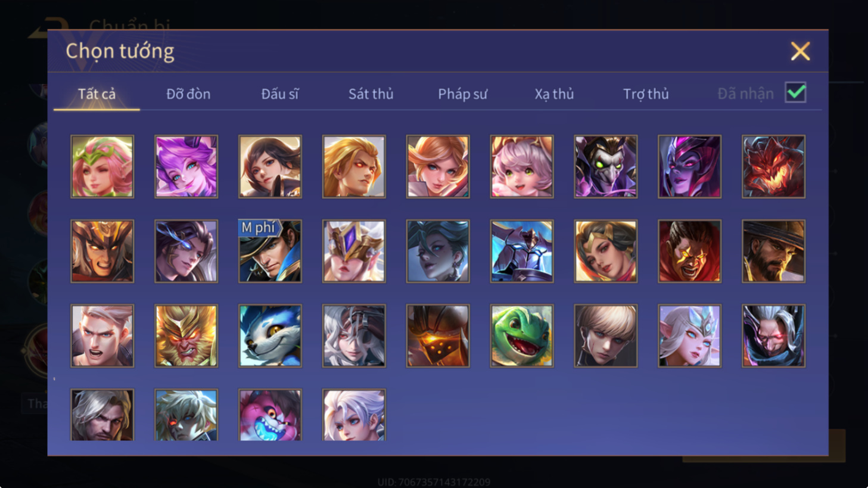Pick the plague mask dark hero
Image resolution: width=868 pixels, height=488 pixels.
605,166
